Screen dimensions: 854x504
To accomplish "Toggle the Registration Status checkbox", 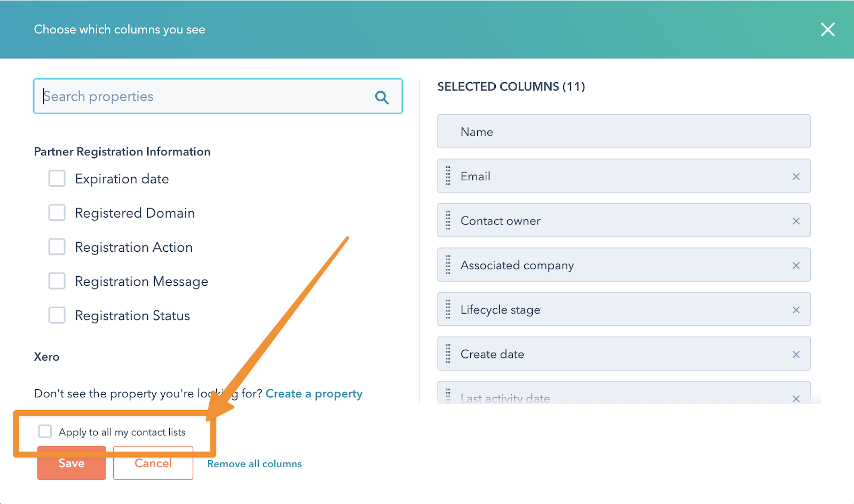I will 57,315.
